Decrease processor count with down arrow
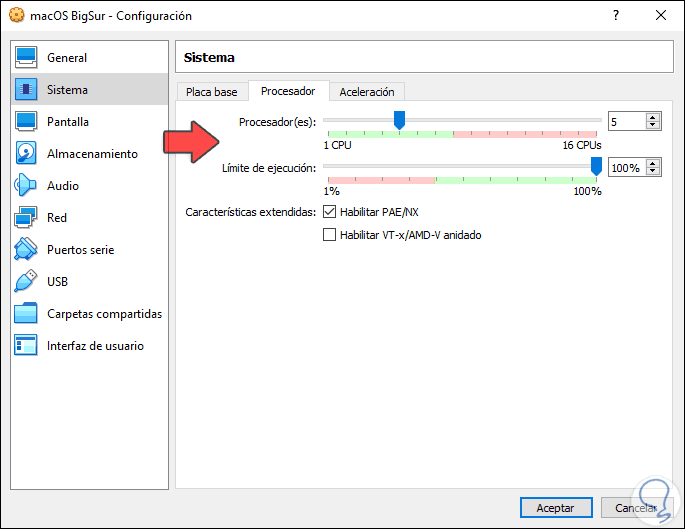This screenshot has width=685, height=529. coord(653,124)
